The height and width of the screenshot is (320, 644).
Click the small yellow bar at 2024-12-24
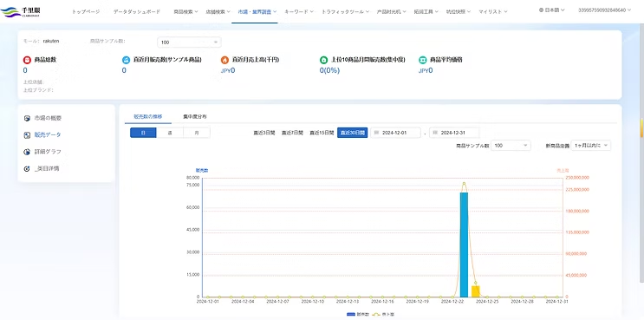coord(476,291)
